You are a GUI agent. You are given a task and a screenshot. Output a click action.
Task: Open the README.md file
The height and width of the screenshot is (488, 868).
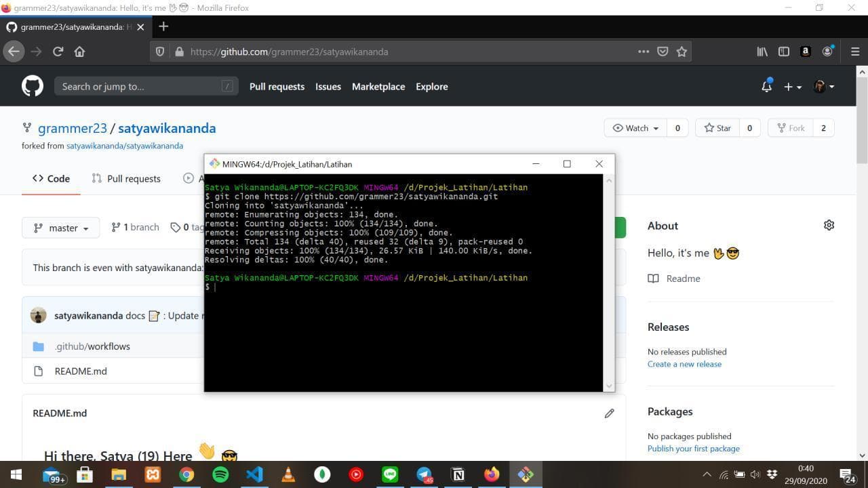[81, 371]
